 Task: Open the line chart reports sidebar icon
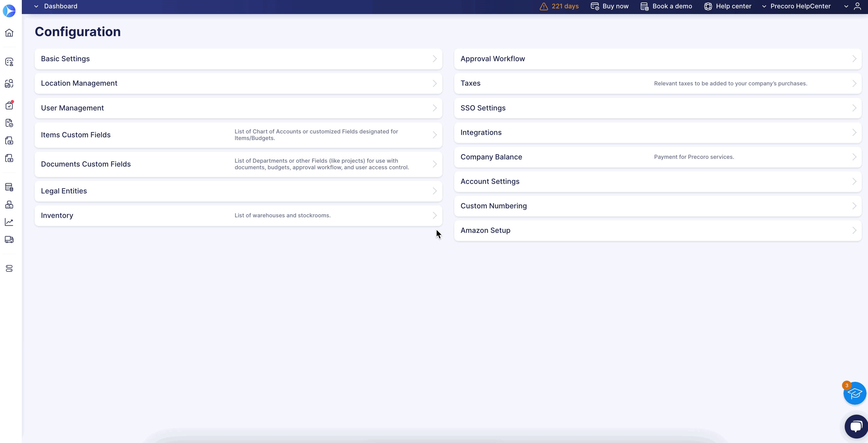9,222
